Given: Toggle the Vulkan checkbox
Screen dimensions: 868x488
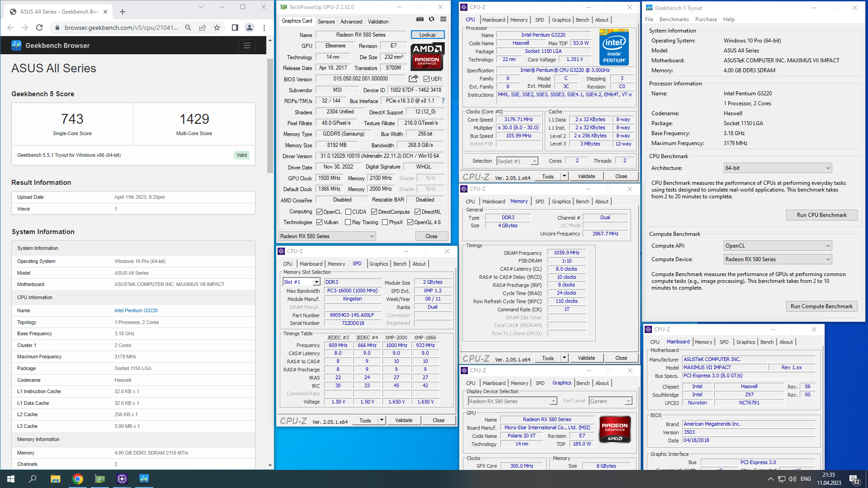Looking at the screenshot, I should click(x=319, y=222).
